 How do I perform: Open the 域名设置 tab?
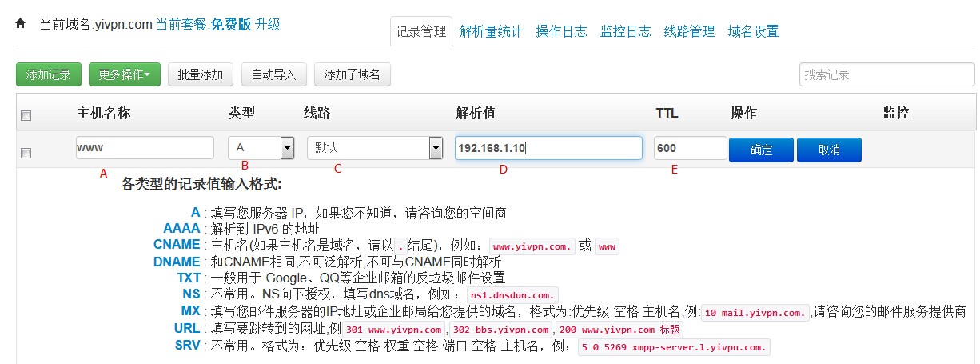pos(754,31)
